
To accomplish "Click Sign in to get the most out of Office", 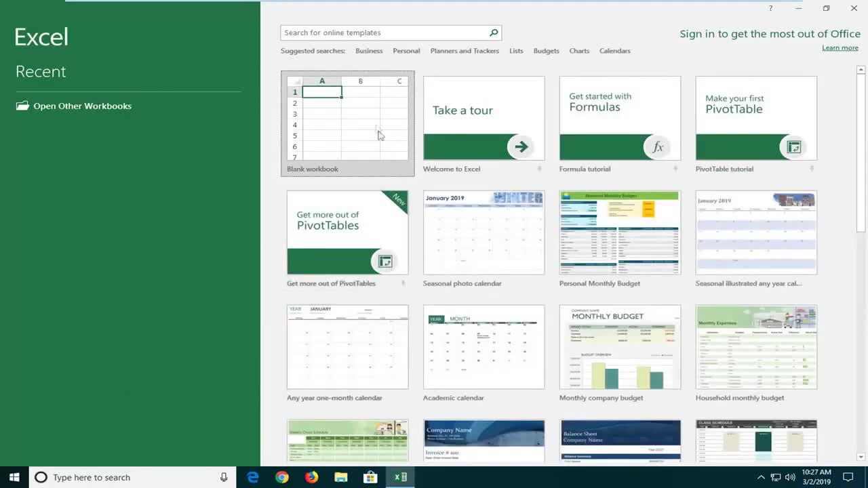I will point(770,34).
